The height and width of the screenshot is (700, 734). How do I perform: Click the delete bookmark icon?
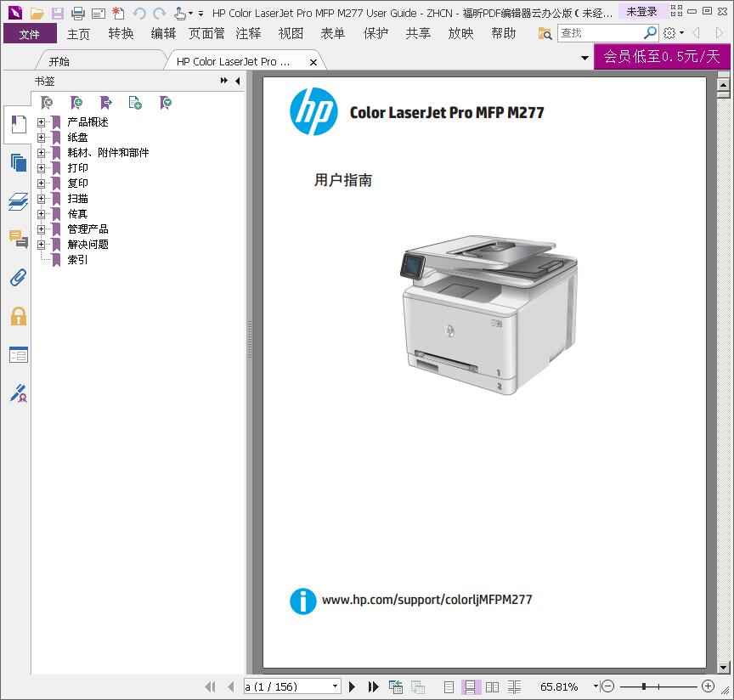47,103
